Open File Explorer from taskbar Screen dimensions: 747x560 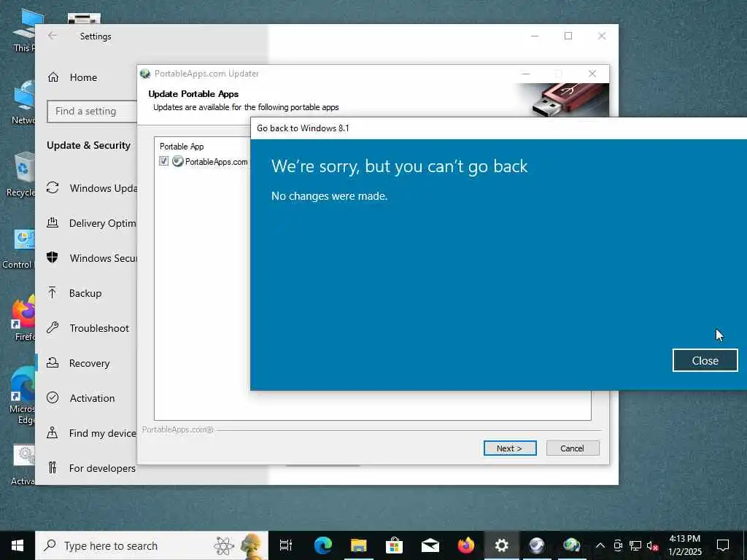[x=358, y=545]
